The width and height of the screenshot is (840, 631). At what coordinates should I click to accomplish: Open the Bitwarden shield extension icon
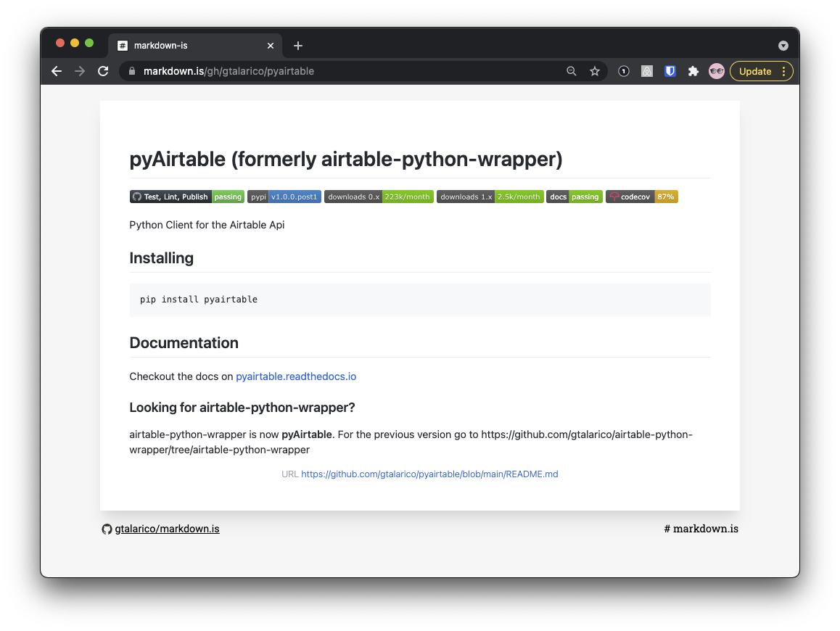(x=670, y=70)
